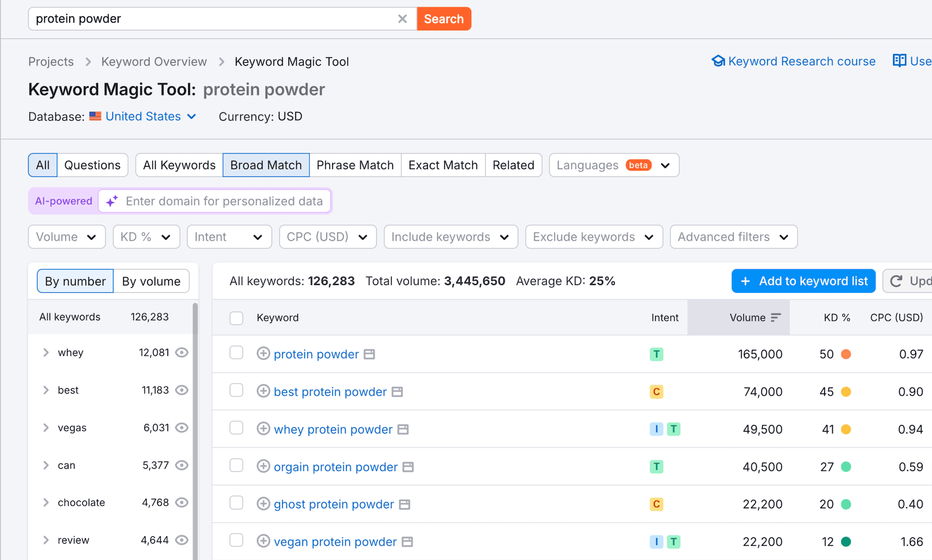
Task: Click the plus icon next to best protein powder
Action: tap(263, 391)
